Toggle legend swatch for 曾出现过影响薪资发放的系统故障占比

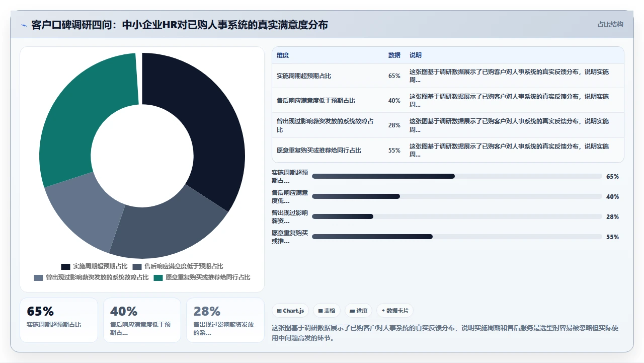pyautogui.click(x=38, y=277)
